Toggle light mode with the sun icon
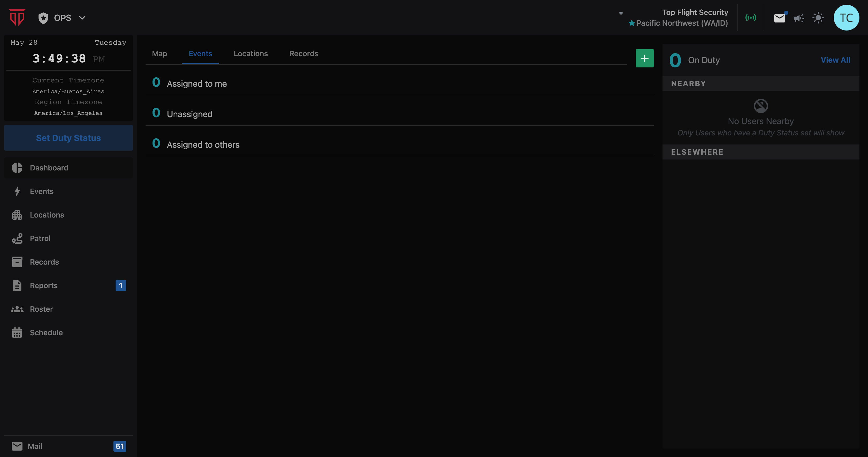The width and height of the screenshot is (868, 457). pyautogui.click(x=818, y=18)
